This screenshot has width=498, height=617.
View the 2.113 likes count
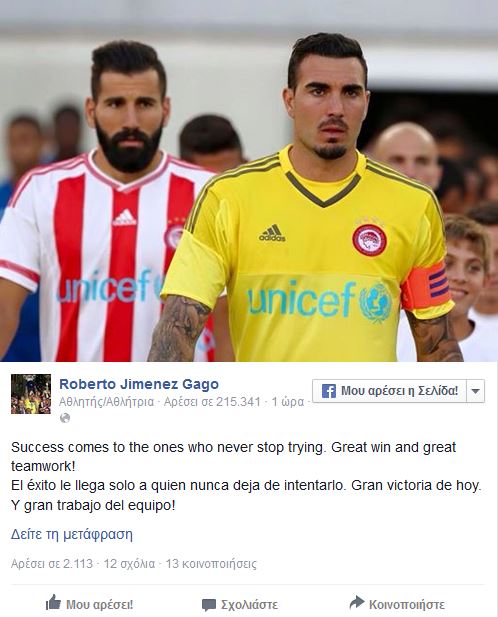click(x=52, y=564)
